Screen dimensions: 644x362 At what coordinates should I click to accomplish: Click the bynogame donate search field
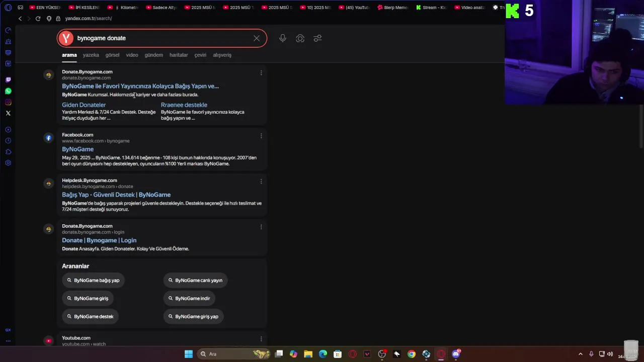tap(162, 38)
